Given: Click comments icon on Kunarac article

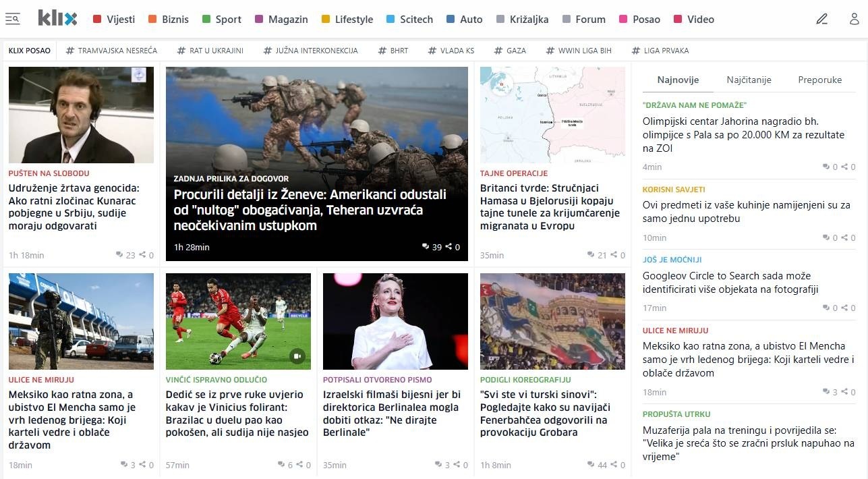Looking at the screenshot, I should tap(120, 255).
